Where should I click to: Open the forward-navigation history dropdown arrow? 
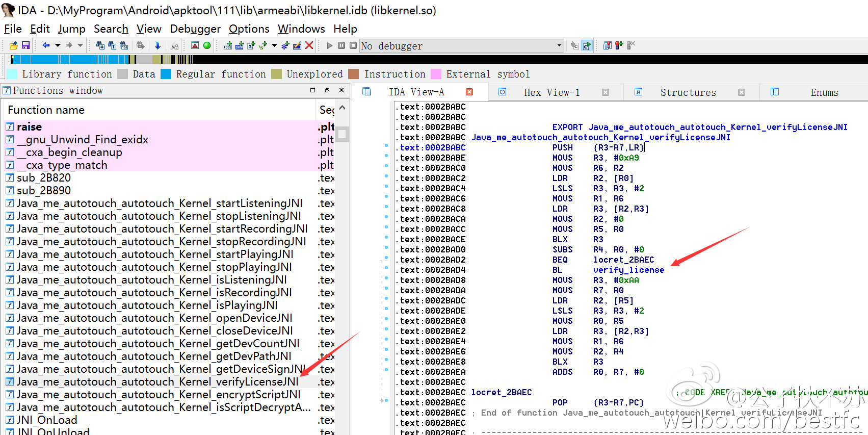[x=80, y=45]
